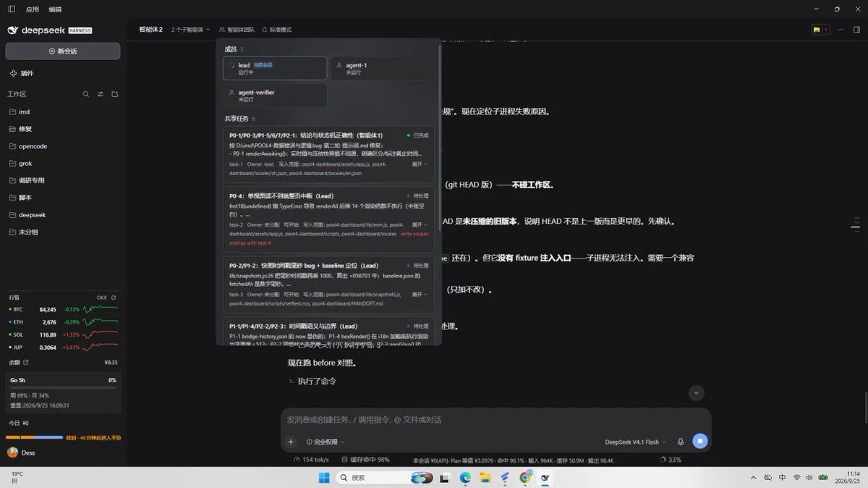Select the SOL price row
This screenshot has height=488, width=868.
pos(63,335)
